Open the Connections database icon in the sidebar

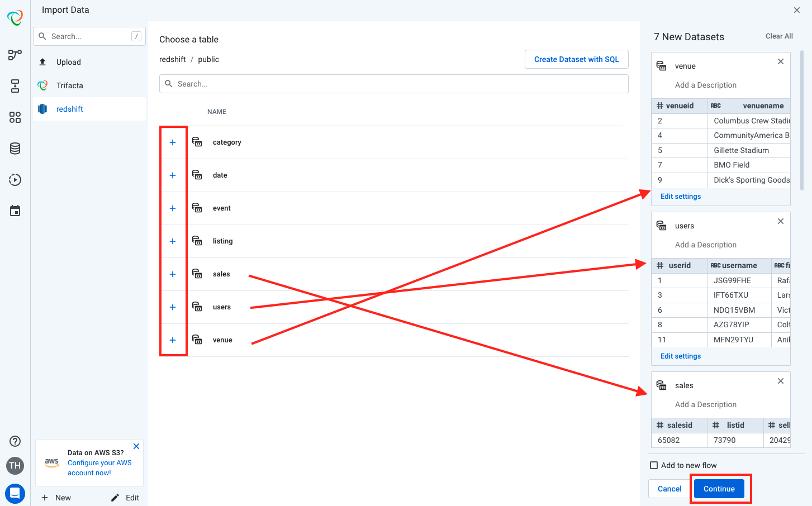tap(15, 148)
